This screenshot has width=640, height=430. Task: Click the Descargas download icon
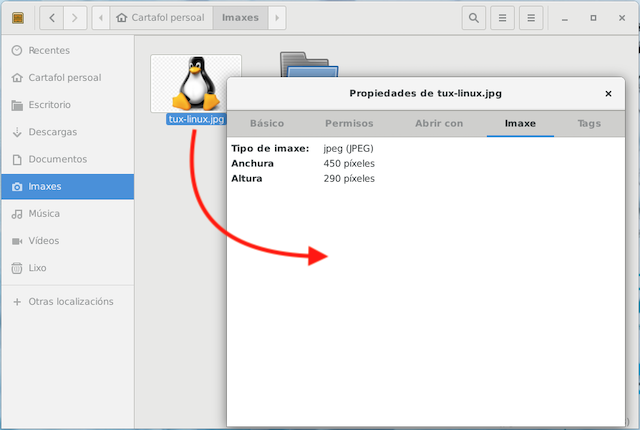point(17,132)
